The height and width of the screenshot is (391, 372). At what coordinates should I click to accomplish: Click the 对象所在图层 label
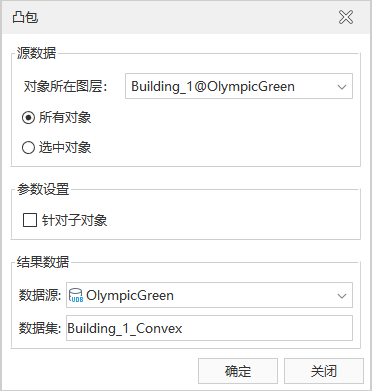click(66, 87)
